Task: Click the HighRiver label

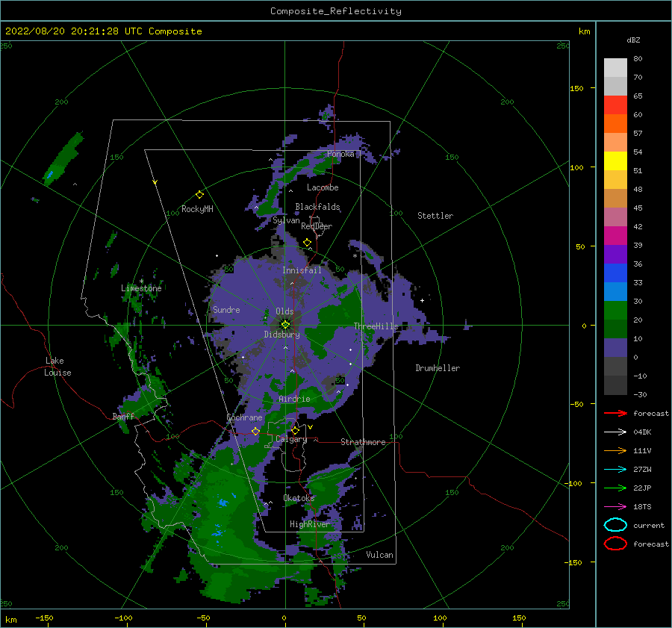Action: coord(309,524)
